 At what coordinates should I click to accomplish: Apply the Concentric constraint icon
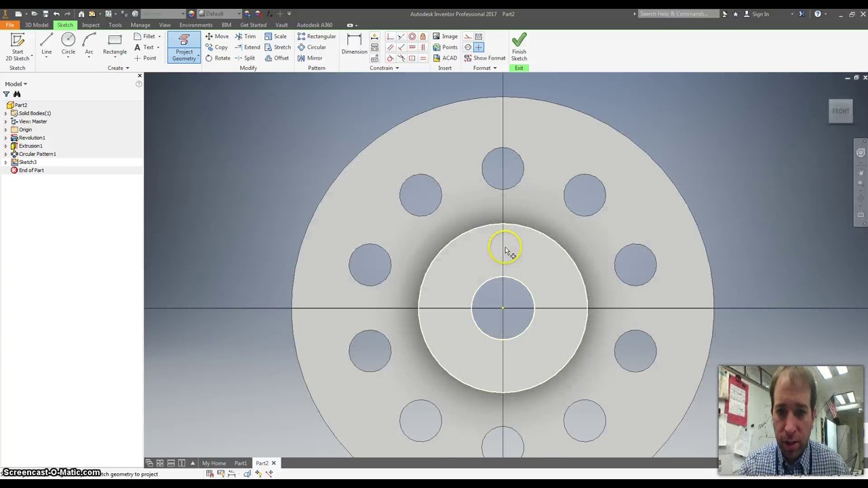coord(412,36)
